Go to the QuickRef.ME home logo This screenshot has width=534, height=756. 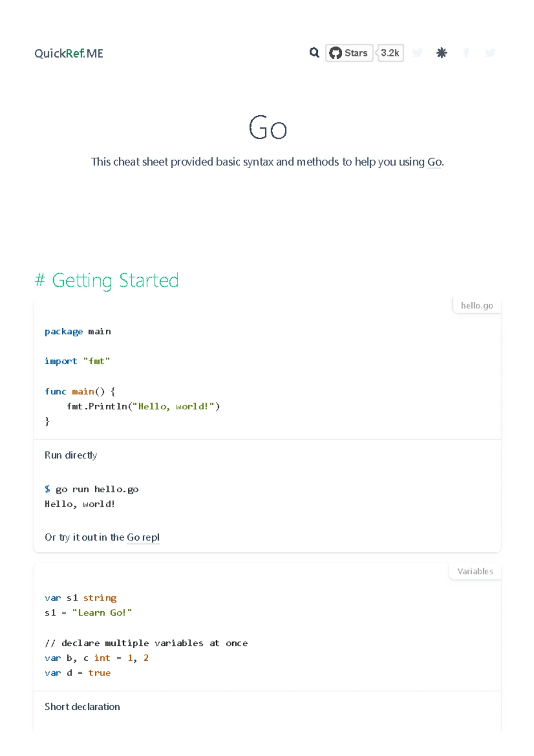(69, 53)
